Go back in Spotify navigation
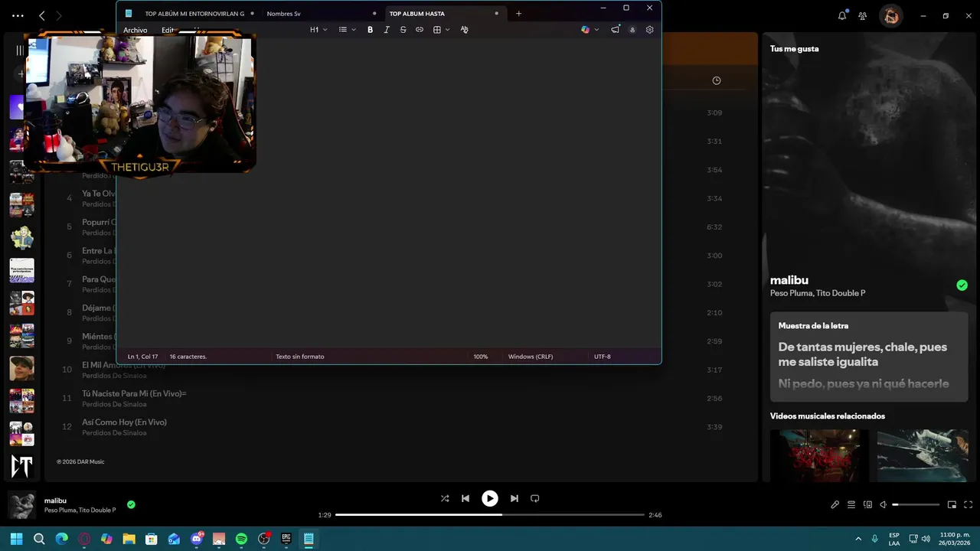Viewport: 980px width, 551px height. pyautogui.click(x=42, y=15)
